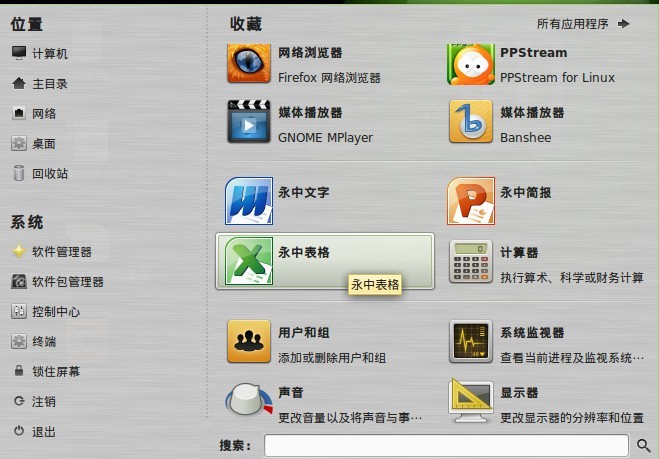Click the 注销 logout arrow icon

coord(19,401)
